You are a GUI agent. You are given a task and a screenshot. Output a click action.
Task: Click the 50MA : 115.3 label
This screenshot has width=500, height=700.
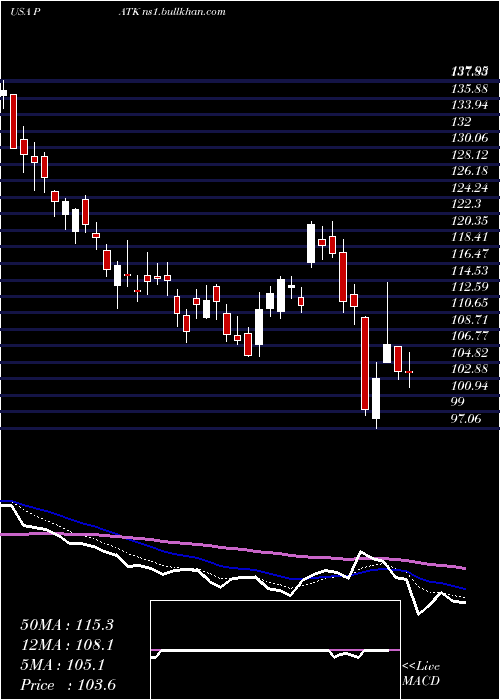pyautogui.click(x=67, y=624)
